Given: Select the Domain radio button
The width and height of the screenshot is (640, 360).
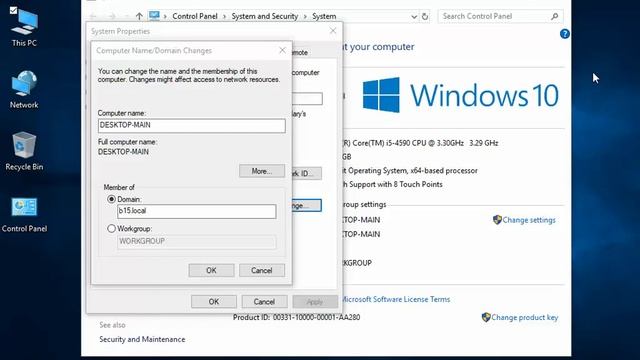Looking at the screenshot, I should click(x=111, y=199).
